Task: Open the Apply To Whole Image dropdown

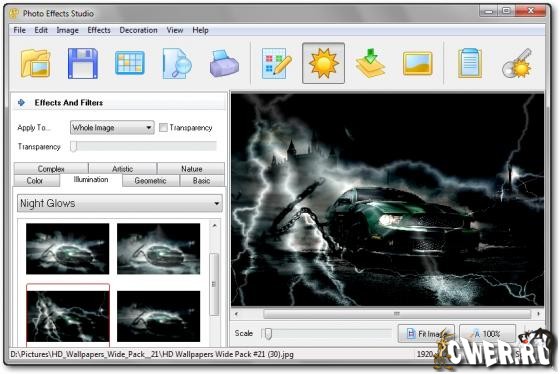Action: (x=112, y=128)
